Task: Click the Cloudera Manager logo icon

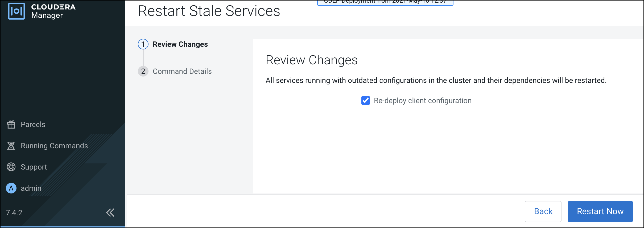Action: pyautogui.click(x=16, y=11)
